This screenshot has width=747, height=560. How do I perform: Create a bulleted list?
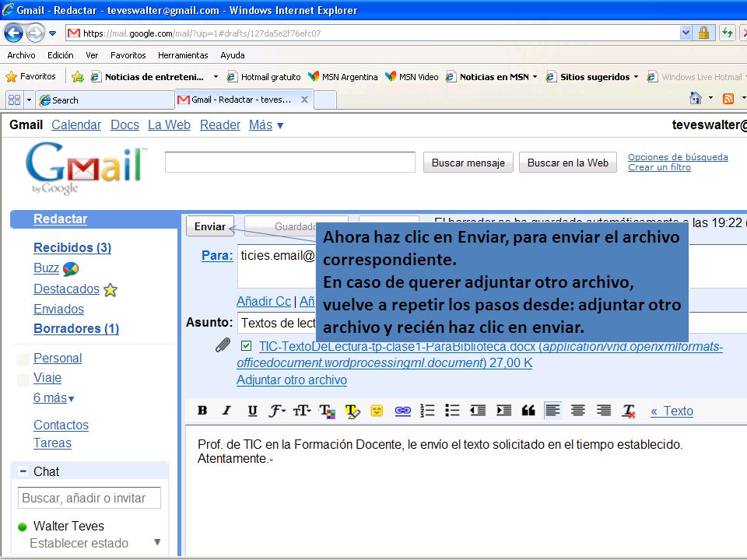(452, 411)
